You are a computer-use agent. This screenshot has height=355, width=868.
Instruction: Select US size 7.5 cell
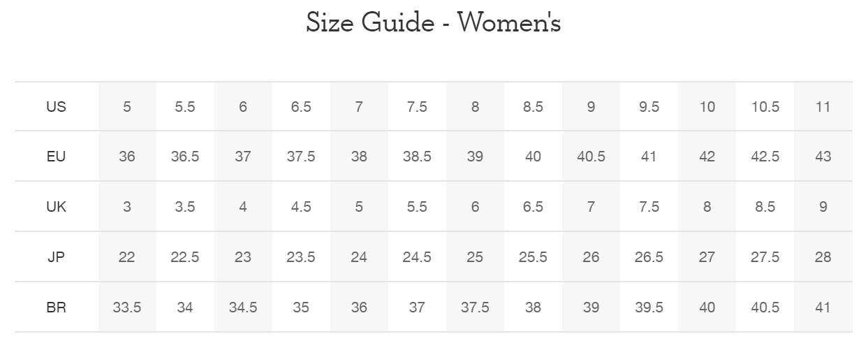[x=417, y=107]
